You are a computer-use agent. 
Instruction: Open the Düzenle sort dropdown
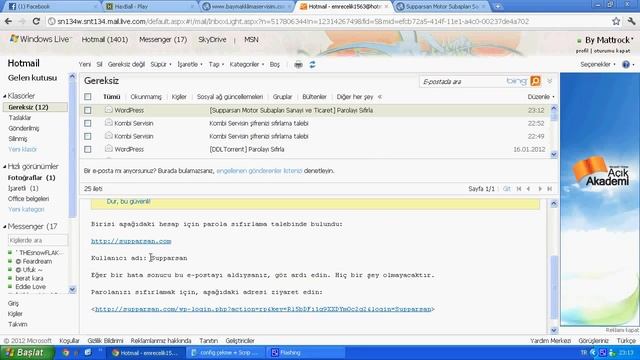(541, 97)
